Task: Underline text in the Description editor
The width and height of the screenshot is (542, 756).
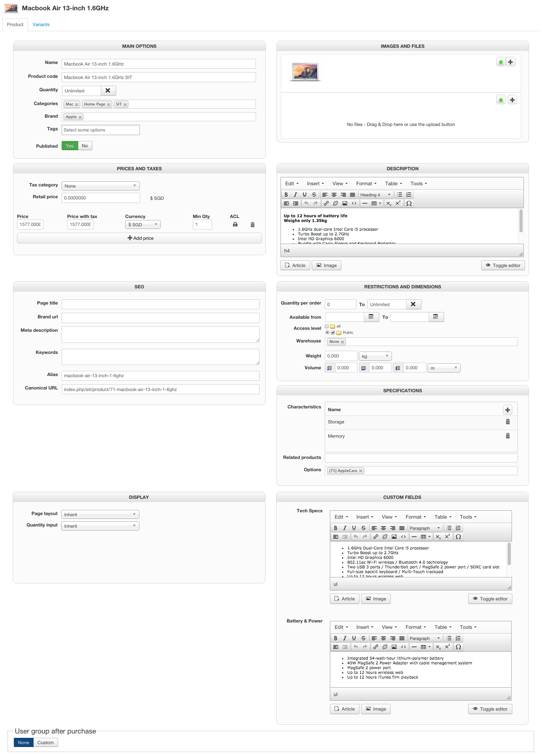Action: [305, 195]
